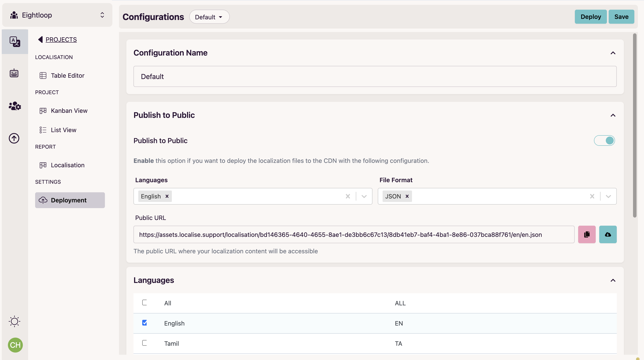Download the file via the teal cloud icon
Viewport: 644px width, 360px height.
[x=608, y=234]
